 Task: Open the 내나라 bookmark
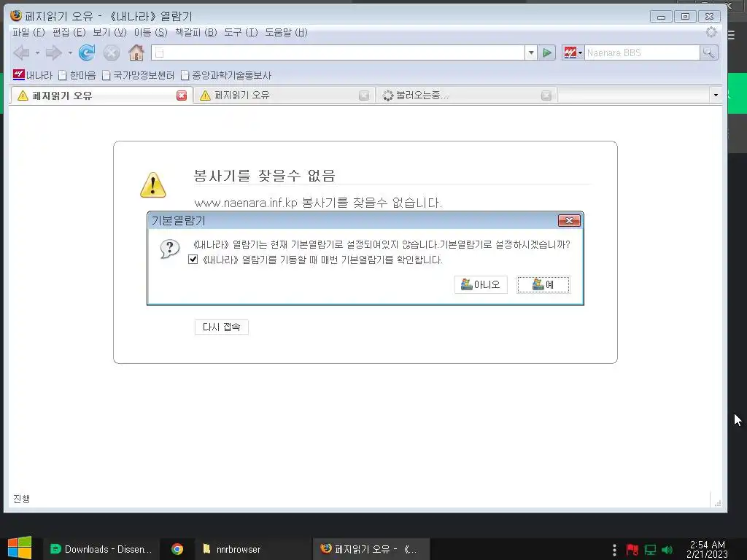(32, 75)
